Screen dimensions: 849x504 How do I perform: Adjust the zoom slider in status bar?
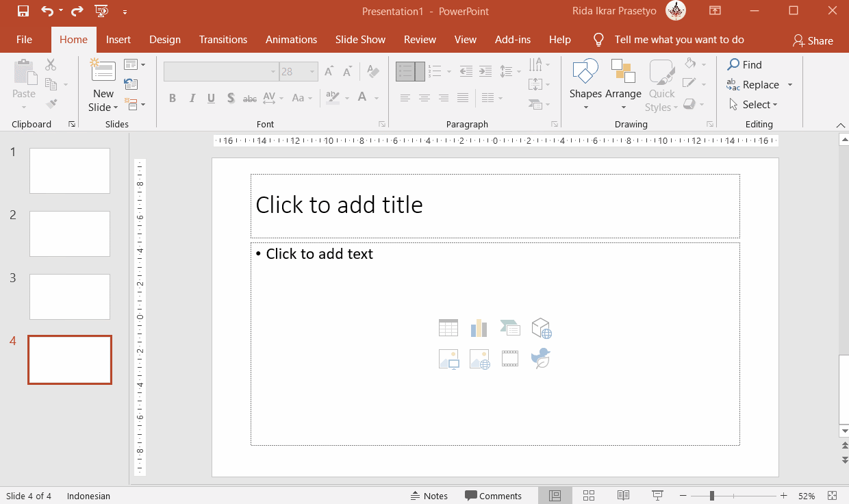pyautogui.click(x=712, y=496)
